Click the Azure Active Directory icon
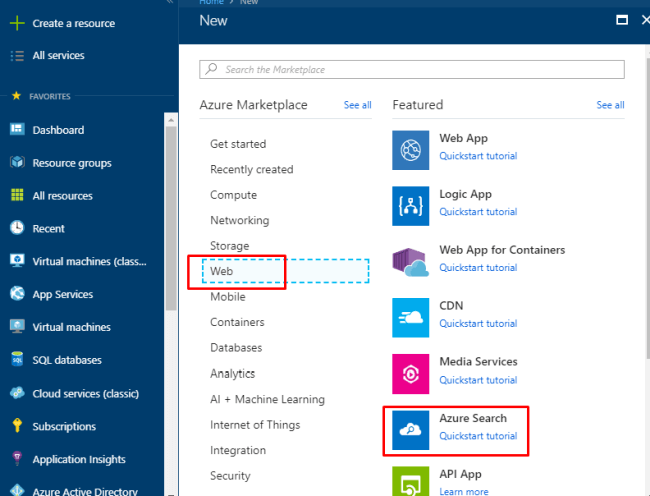650x496 pixels. [x=17, y=490]
